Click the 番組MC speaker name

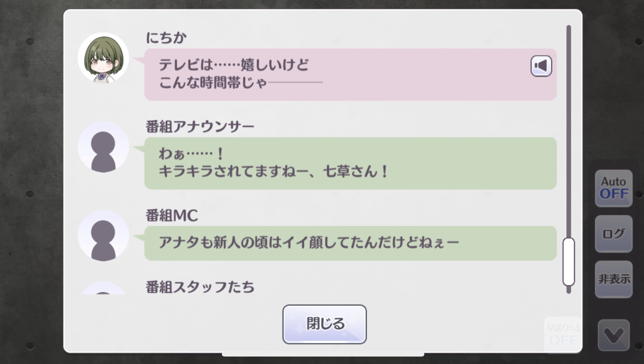[x=172, y=216]
